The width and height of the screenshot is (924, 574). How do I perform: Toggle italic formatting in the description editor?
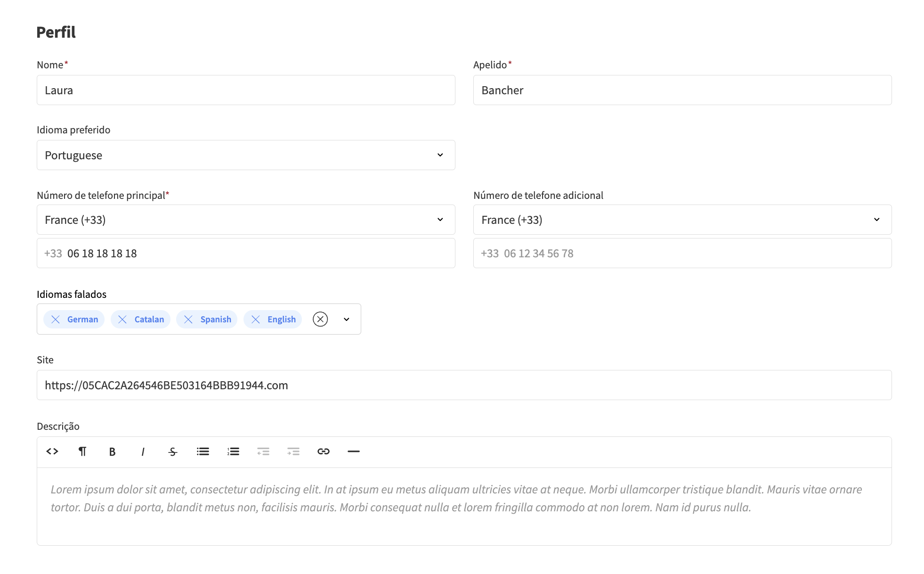coord(142,451)
